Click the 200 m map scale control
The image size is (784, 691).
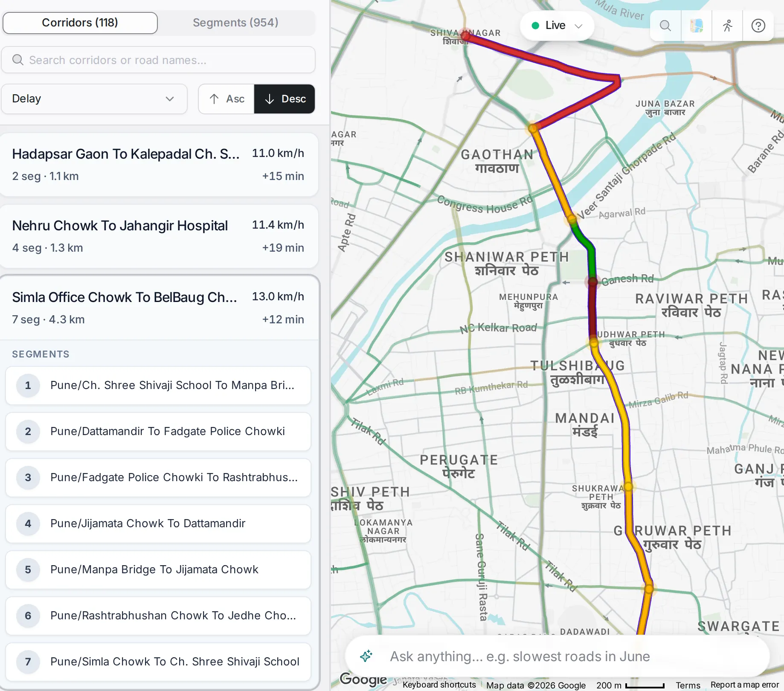pos(630,685)
